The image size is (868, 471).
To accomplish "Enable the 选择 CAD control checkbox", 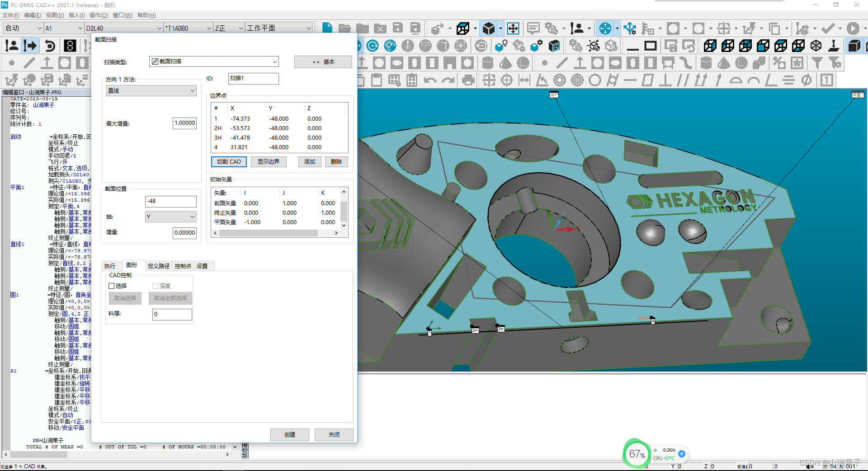I will (x=111, y=286).
